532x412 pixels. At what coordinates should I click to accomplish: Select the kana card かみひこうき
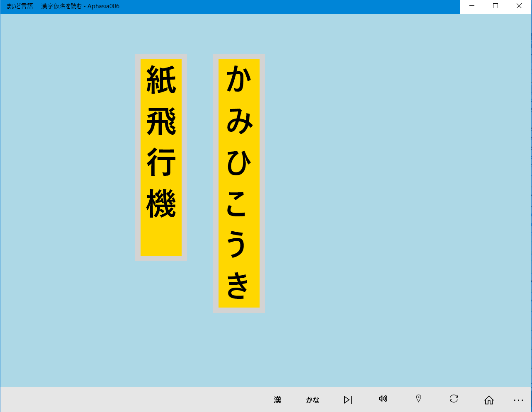[x=239, y=183]
